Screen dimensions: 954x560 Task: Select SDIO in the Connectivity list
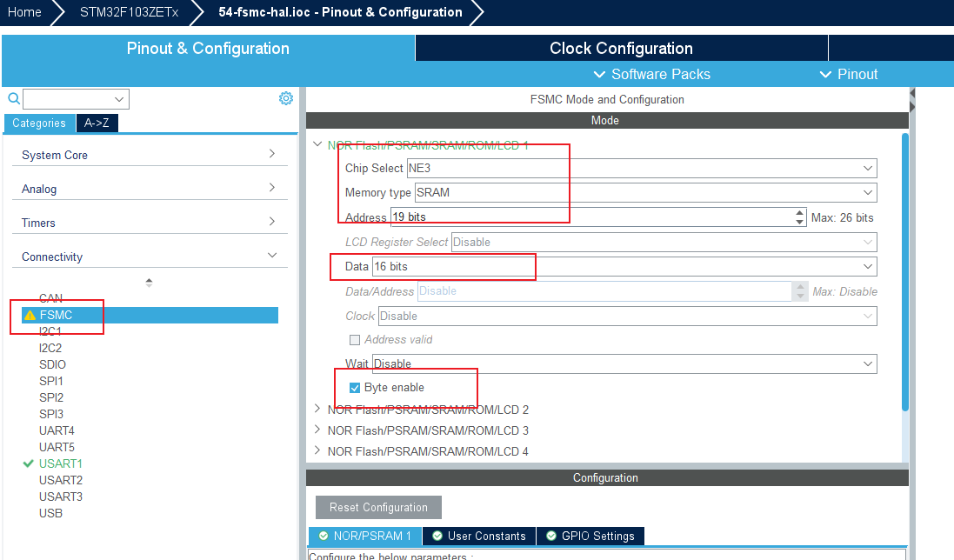(x=52, y=364)
